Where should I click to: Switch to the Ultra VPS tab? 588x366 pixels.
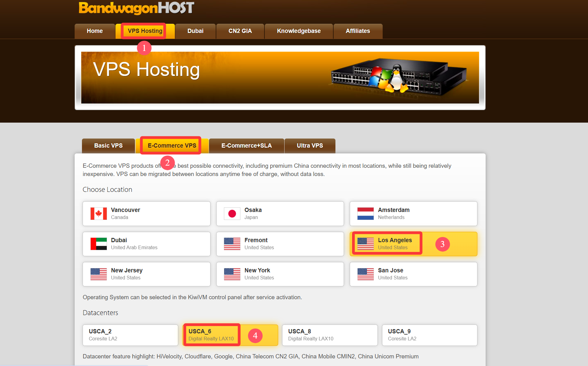coord(310,146)
